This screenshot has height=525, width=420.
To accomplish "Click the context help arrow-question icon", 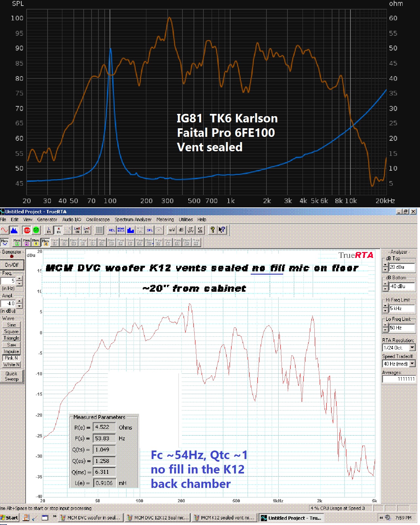I will [222, 230].
